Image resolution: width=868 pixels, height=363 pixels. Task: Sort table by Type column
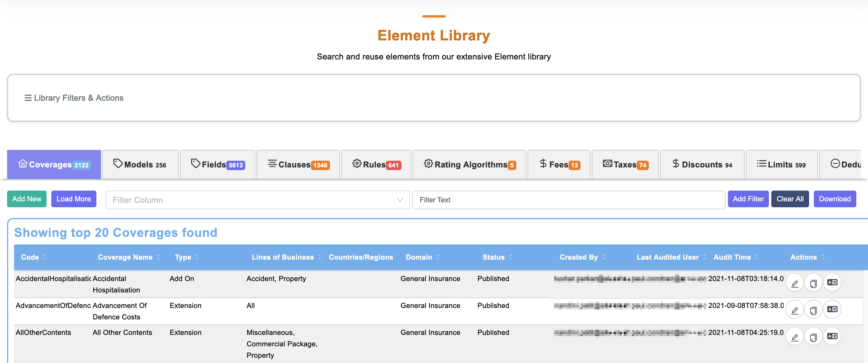(x=197, y=257)
